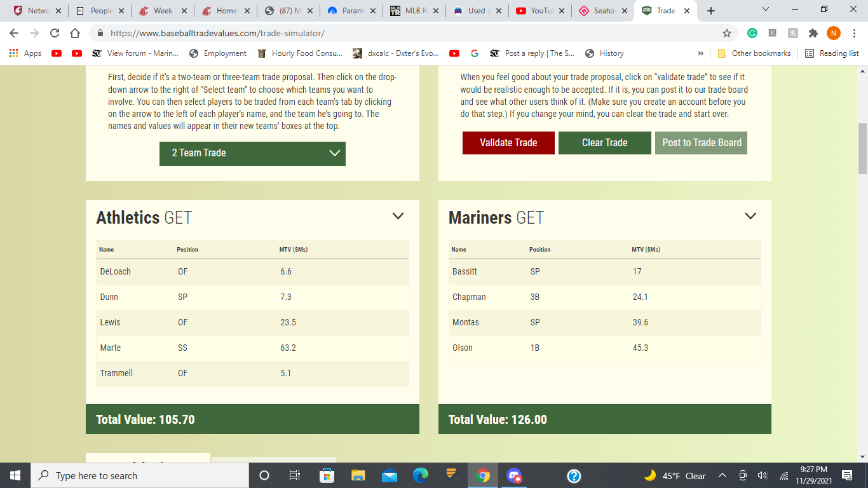Open the Mail app in taskbar
The image size is (868, 488).
(x=390, y=475)
